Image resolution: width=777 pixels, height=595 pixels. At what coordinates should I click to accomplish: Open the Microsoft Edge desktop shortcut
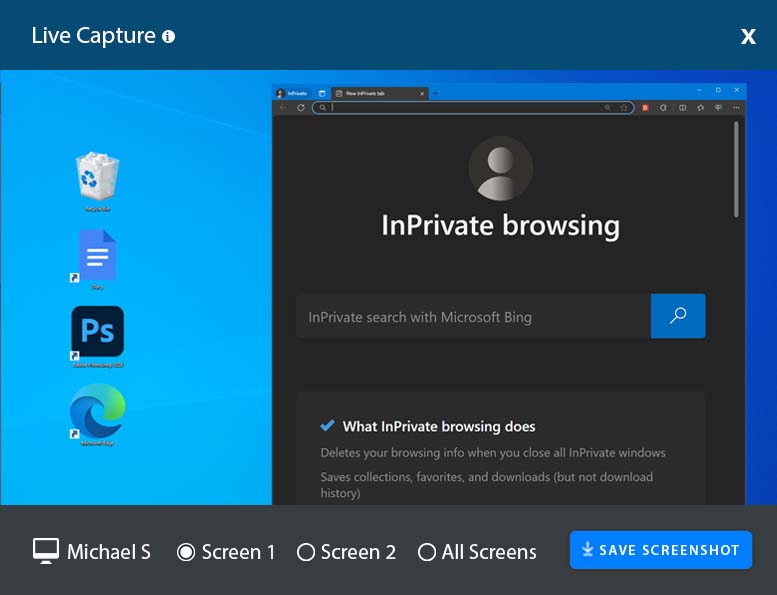pos(97,411)
